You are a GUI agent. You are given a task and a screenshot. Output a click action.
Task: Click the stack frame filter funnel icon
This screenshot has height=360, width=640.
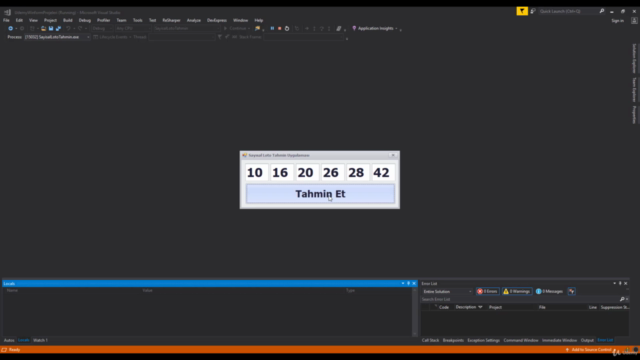(220, 37)
